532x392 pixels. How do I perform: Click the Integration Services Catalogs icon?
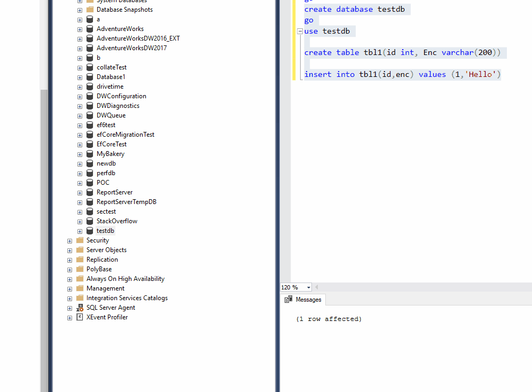[79, 297]
